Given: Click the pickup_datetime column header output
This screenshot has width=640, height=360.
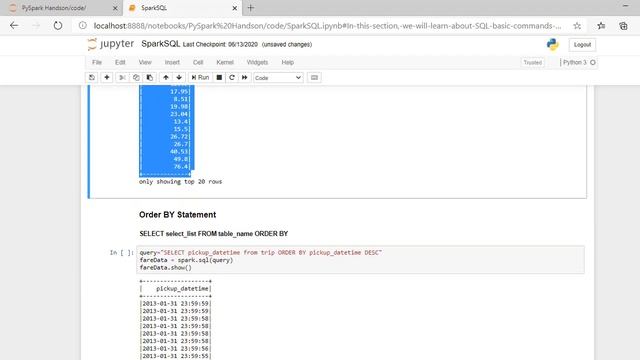Looking at the screenshot, I should pos(182,289).
